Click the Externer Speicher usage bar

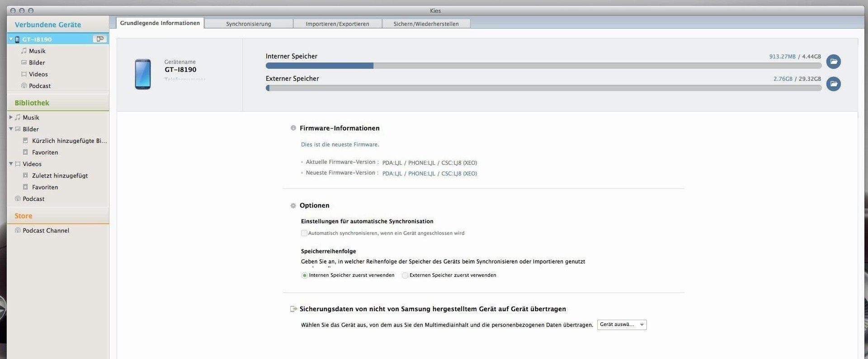[x=543, y=88]
